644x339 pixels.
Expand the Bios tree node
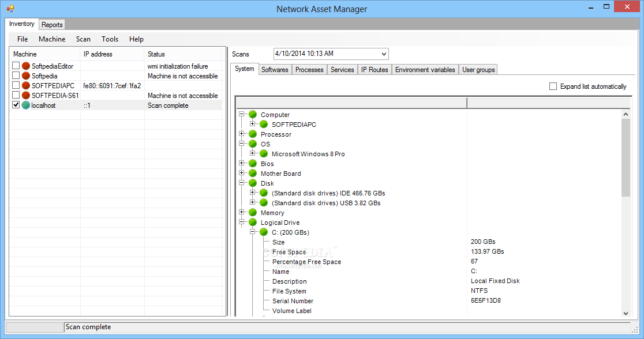(241, 163)
